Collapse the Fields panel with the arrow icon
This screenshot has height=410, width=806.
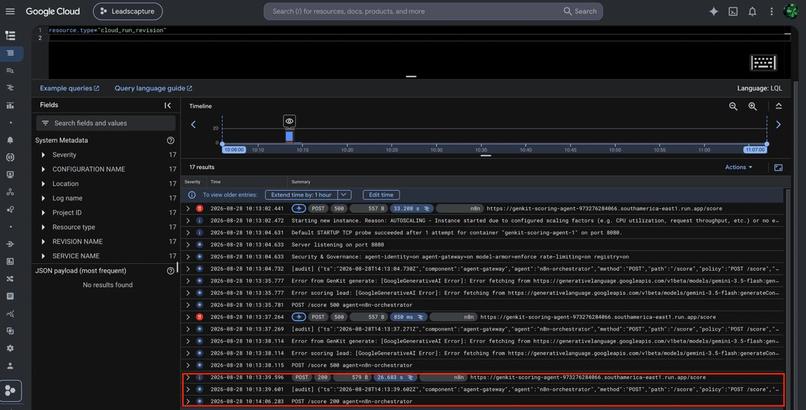pos(168,105)
